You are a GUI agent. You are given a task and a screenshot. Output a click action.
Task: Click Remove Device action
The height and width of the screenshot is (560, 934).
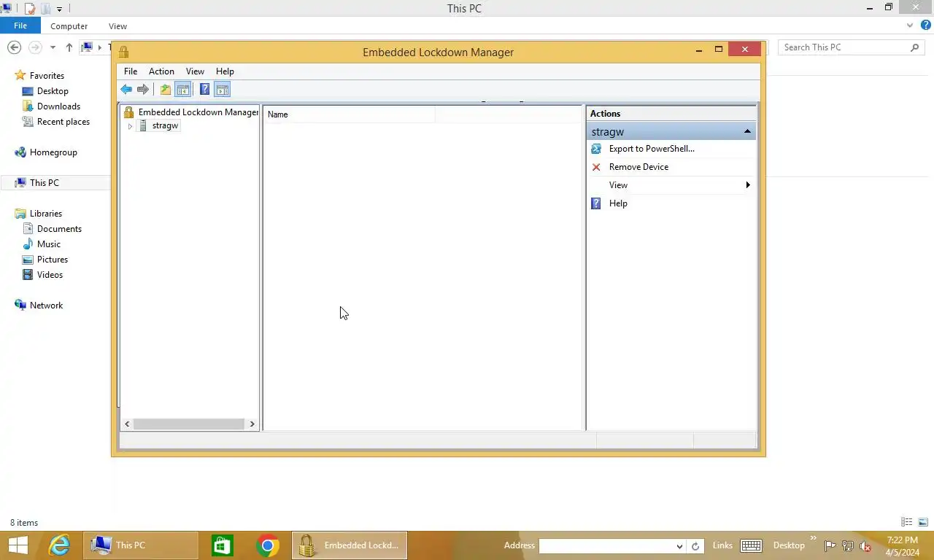coord(638,167)
